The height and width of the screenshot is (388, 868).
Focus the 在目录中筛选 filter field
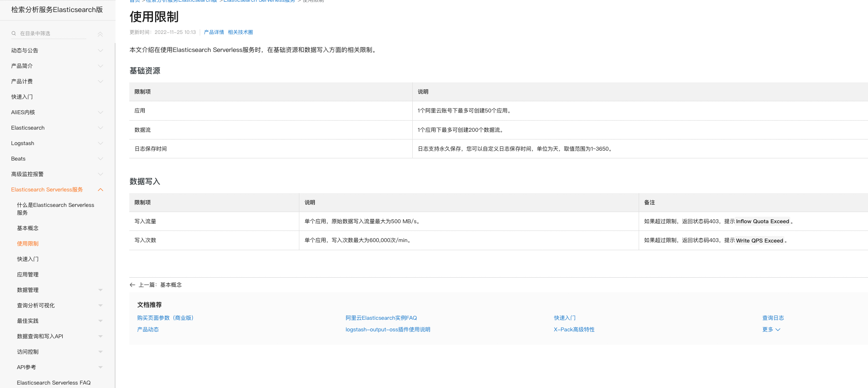coord(48,33)
